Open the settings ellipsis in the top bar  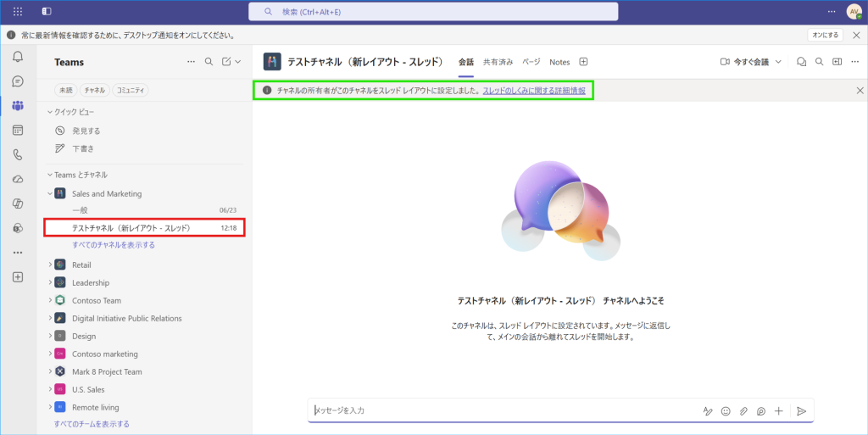click(832, 12)
